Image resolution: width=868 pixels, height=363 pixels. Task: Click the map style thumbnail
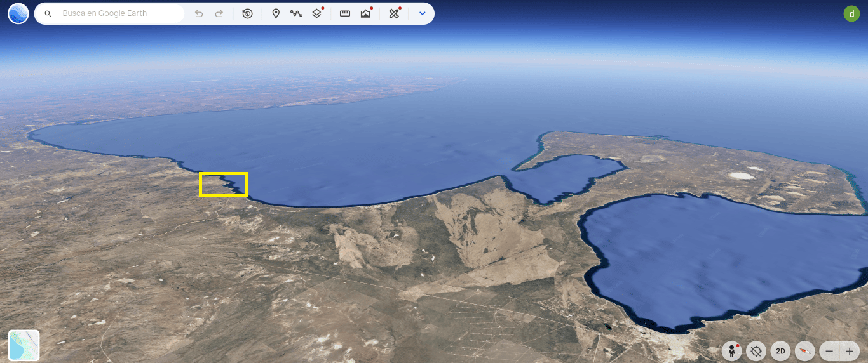(x=24, y=345)
